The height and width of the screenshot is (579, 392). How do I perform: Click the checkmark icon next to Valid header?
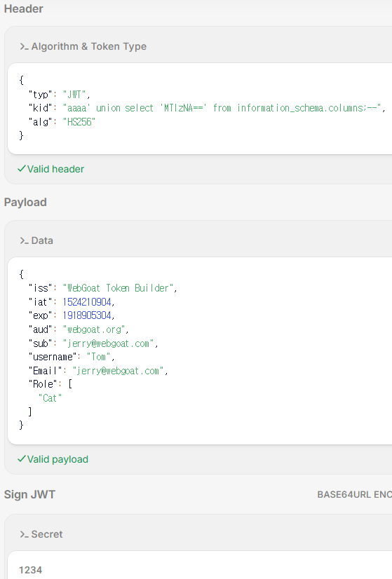22,169
